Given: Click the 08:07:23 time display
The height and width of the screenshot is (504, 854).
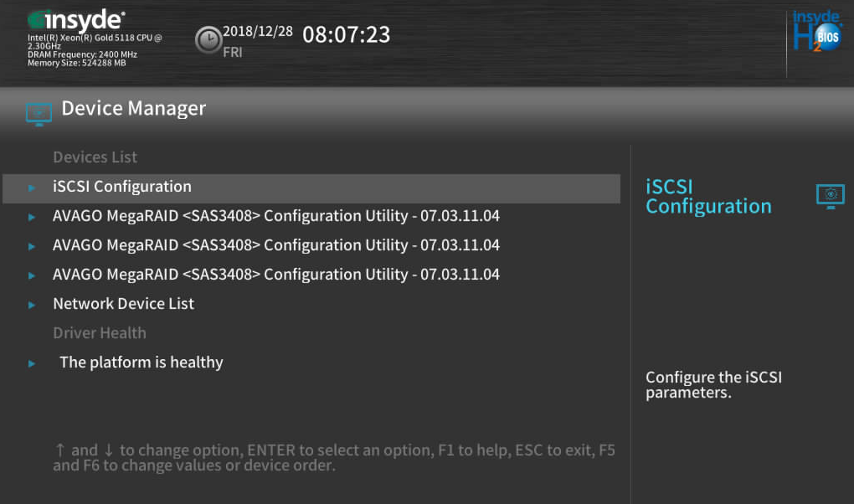Looking at the screenshot, I should (x=347, y=35).
